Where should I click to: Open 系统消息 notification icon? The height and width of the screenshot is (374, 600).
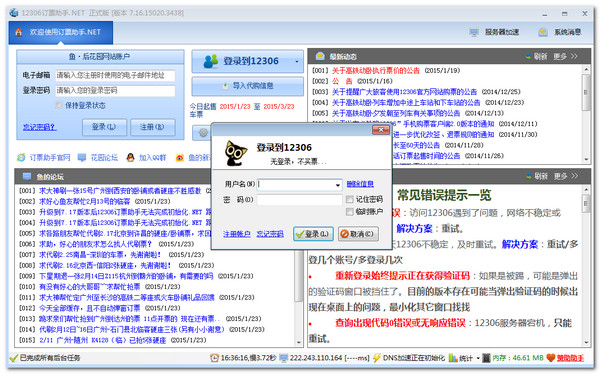point(543,32)
